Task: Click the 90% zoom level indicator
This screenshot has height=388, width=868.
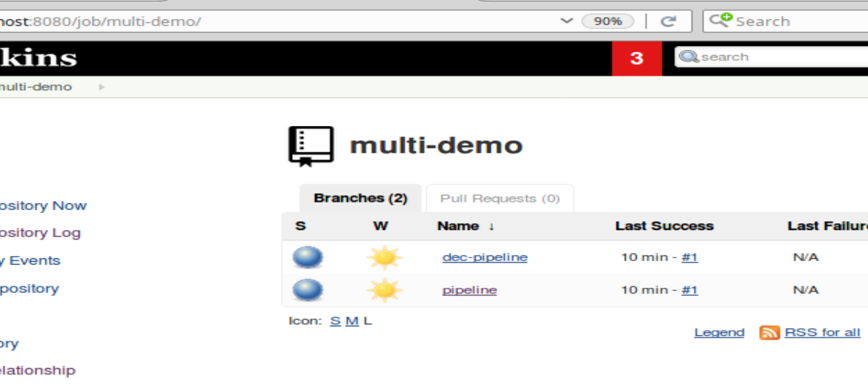Action: pos(608,22)
